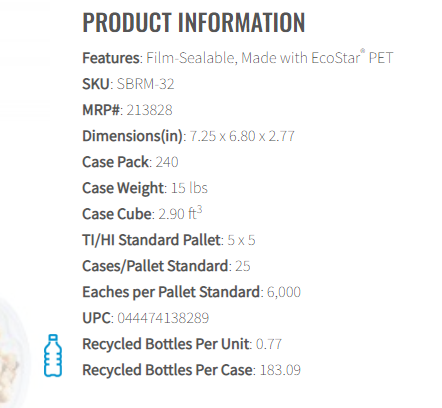The image size is (442, 408).
Task: Click the UPC number 044474138289
Action: [163, 318]
